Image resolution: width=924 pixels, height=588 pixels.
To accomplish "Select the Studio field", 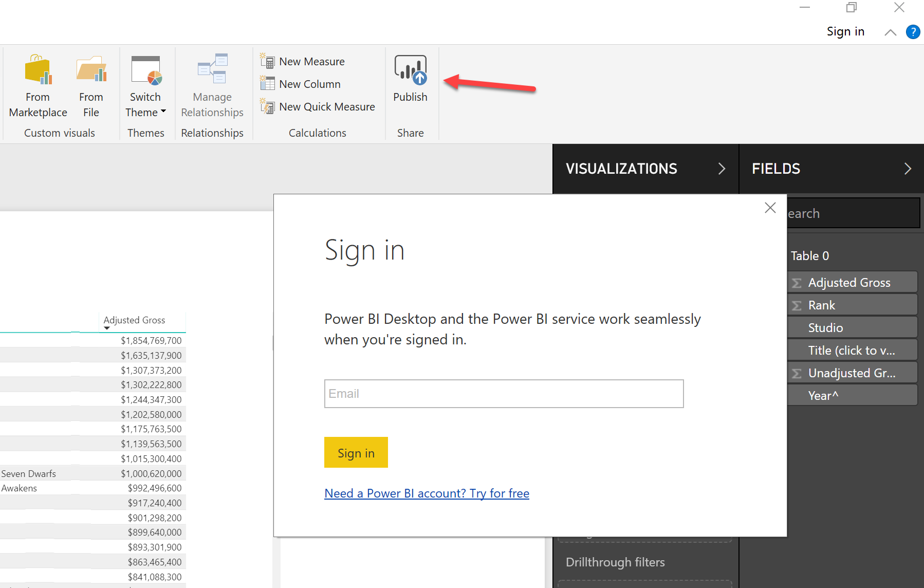I will tap(853, 327).
